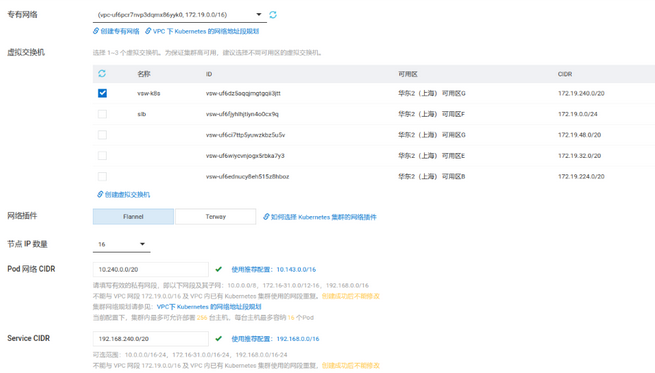Click the vSwitch ID starting vsw-uf6wiy
The image size is (655, 373).
click(245, 156)
